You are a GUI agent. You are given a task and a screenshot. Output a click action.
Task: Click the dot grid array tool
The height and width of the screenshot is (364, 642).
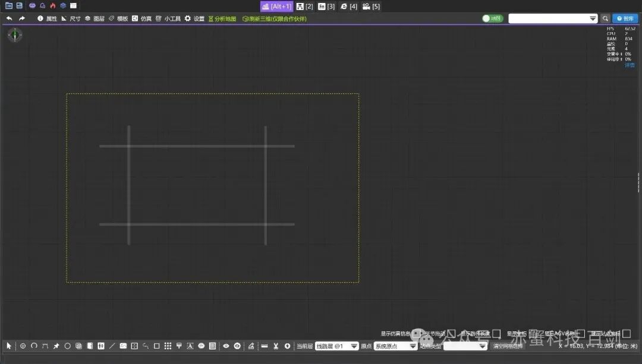tap(168, 346)
